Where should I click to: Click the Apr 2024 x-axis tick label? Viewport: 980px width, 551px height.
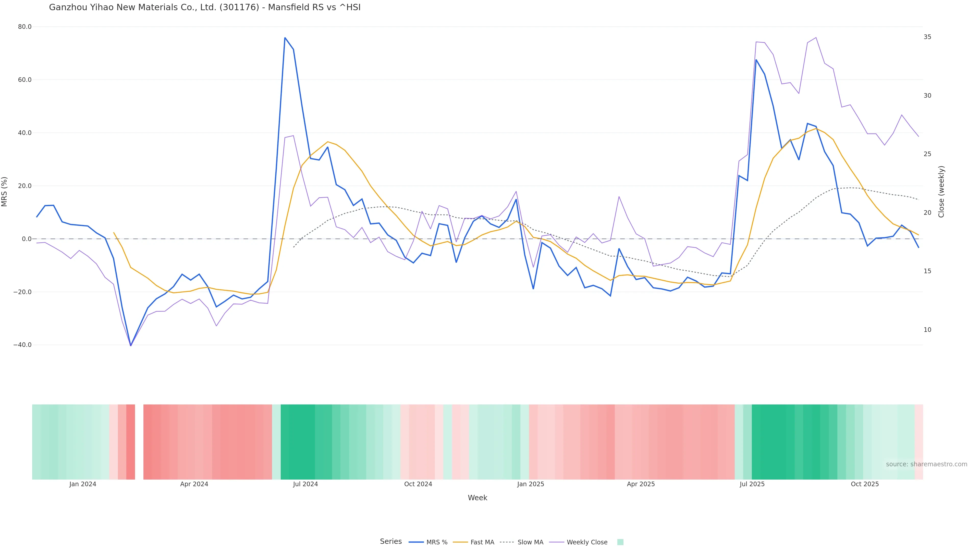pyautogui.click(x=194, y=484)
